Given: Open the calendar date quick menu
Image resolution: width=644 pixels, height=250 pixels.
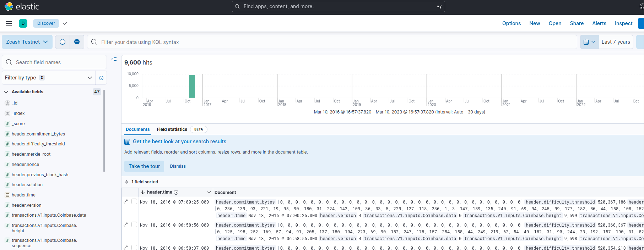Looking at the screenshot, I should pyautogui.click(x=589, y=42).
